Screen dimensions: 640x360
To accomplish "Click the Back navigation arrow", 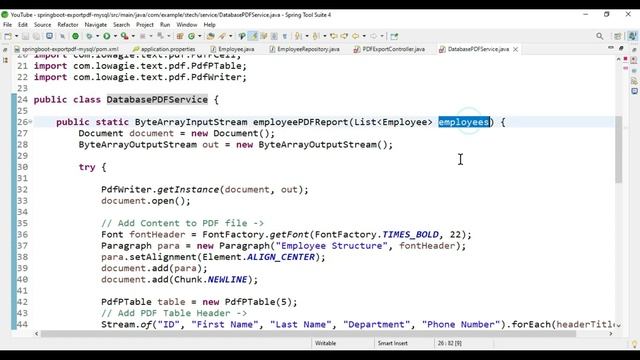I will 356,36.
